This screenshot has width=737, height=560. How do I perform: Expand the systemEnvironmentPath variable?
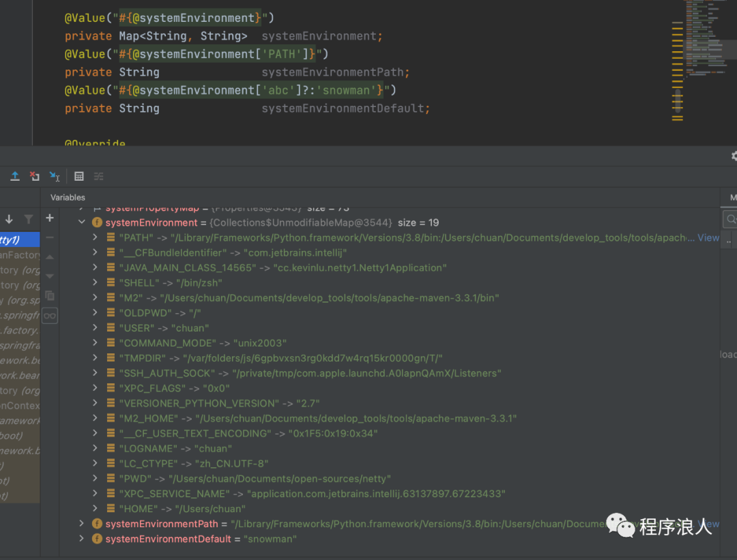point(82,523)
